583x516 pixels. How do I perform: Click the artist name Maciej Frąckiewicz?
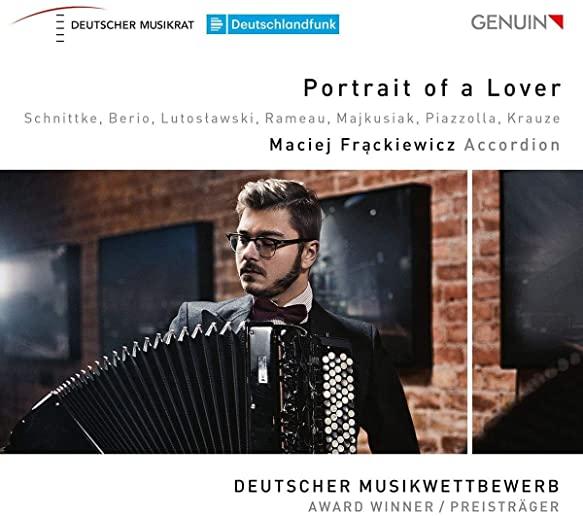click(x=362, y=145)
